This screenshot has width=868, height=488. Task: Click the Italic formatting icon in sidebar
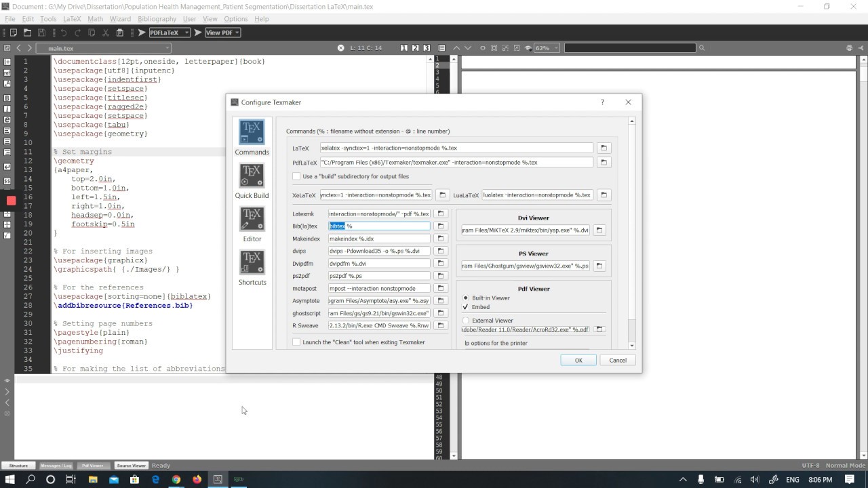click(x=7, y=108)
